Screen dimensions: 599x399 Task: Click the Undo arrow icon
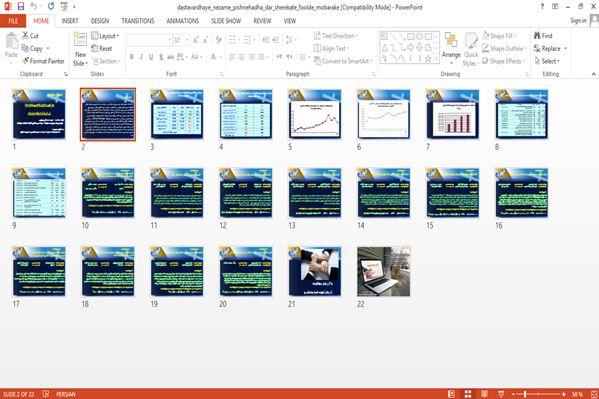[x=34, y=6]
